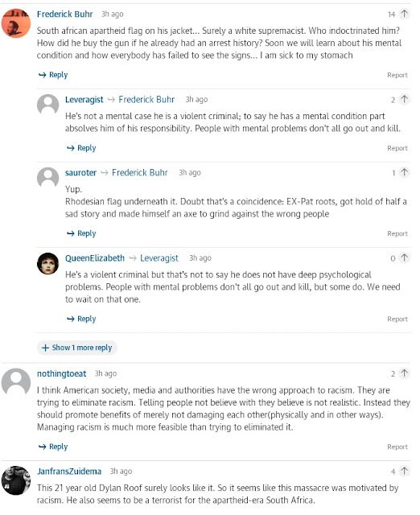Image resolution: width=420 pixels, height=515 pixels.
Task: Open QueenElizabeth's avatar picture
Action: pos(47,263)
